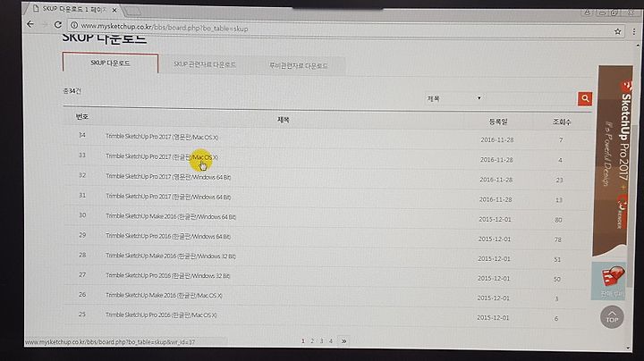Screen dimensions: 644x361
Task: Close the SKUP 다운로드 browser tab
Action: pos(114,10)
